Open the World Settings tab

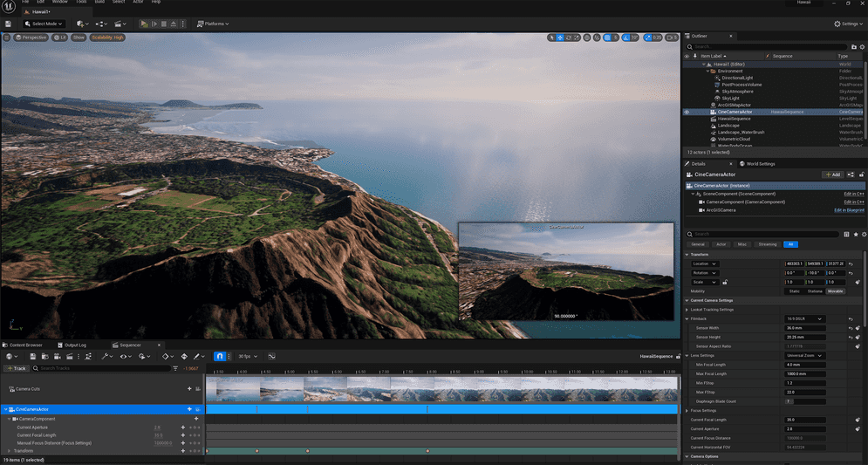759,163
